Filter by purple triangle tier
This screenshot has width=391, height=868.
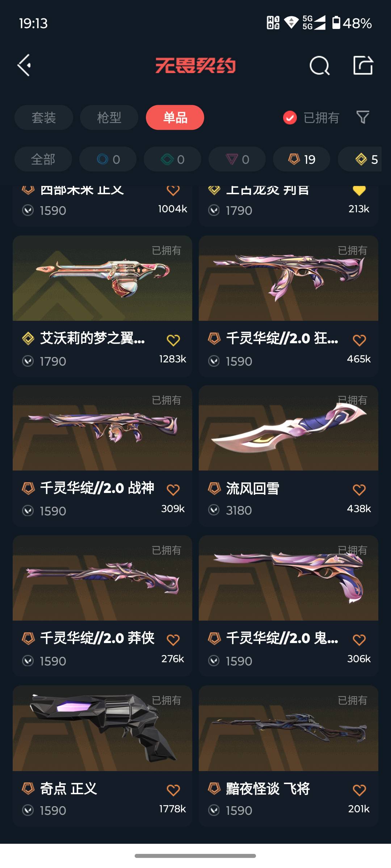click(237, 159)
